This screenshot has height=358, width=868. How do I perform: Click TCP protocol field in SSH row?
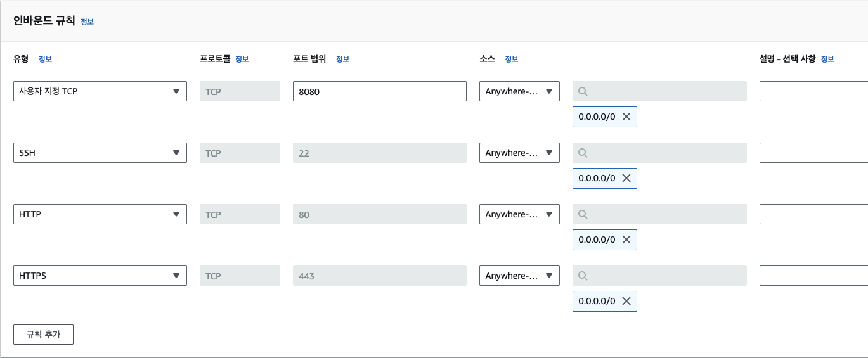[240, 153]
